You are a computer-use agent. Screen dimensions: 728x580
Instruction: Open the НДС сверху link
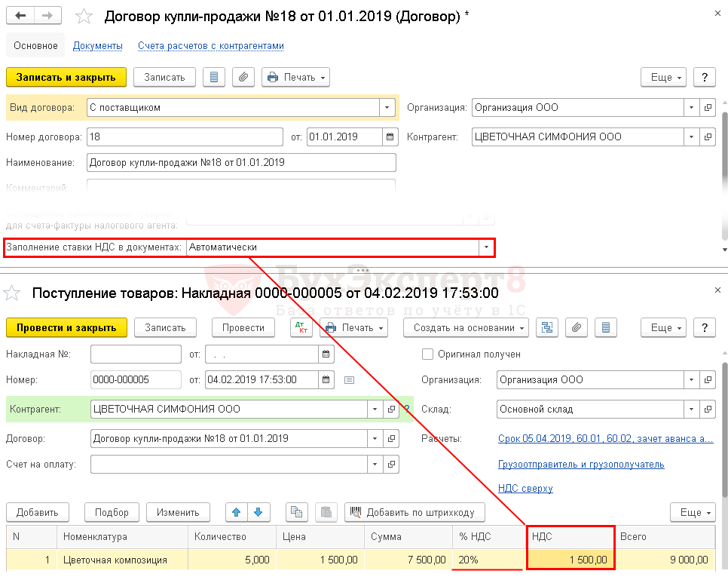click(525, 488)
